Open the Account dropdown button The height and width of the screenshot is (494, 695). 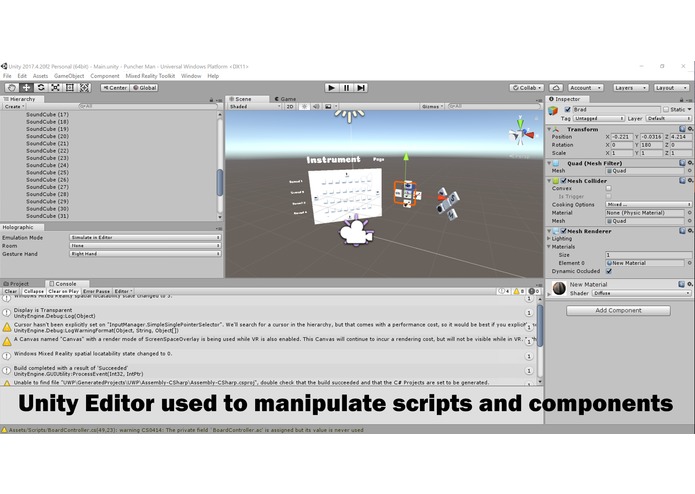(585, 88)
